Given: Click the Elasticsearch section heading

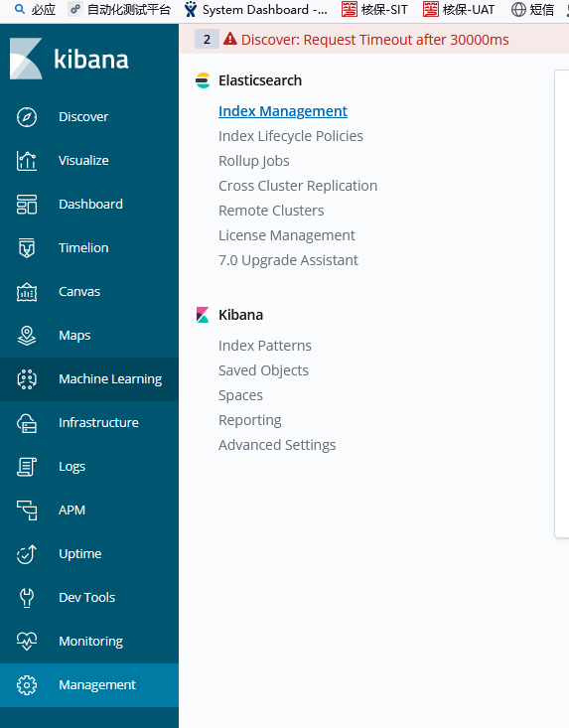Looking at the screenshot, I should (260, 80).
